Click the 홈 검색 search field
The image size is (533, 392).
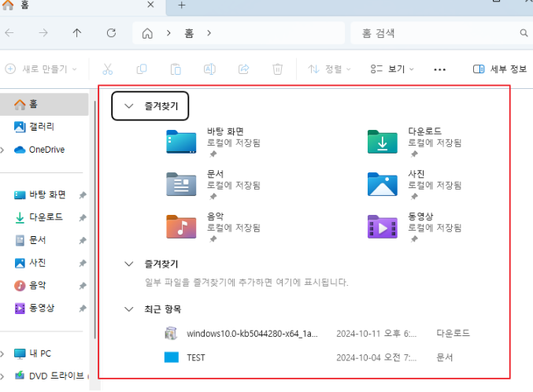[437, 33]
